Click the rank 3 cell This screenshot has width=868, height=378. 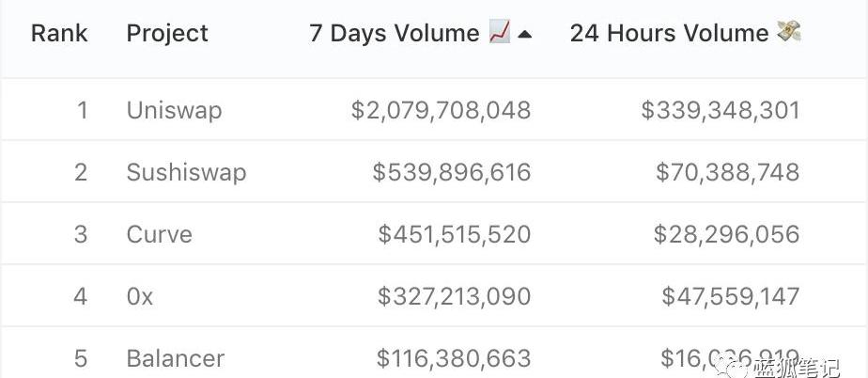point(81,234)
